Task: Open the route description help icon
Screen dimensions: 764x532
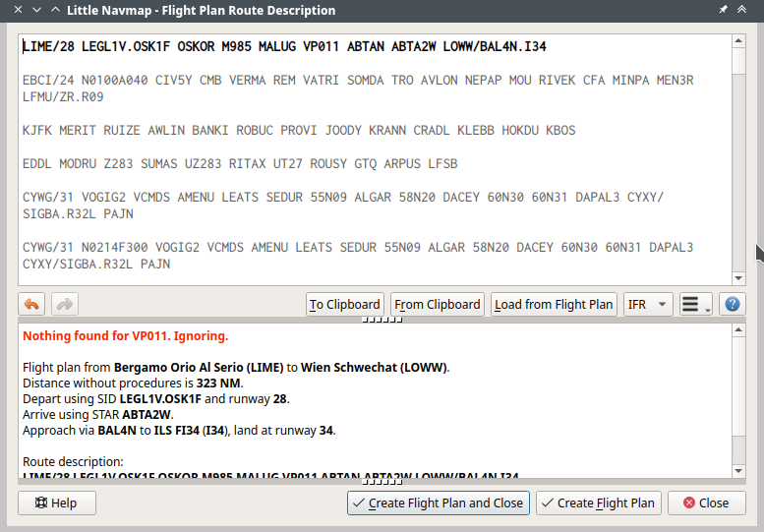Action: 732,305
